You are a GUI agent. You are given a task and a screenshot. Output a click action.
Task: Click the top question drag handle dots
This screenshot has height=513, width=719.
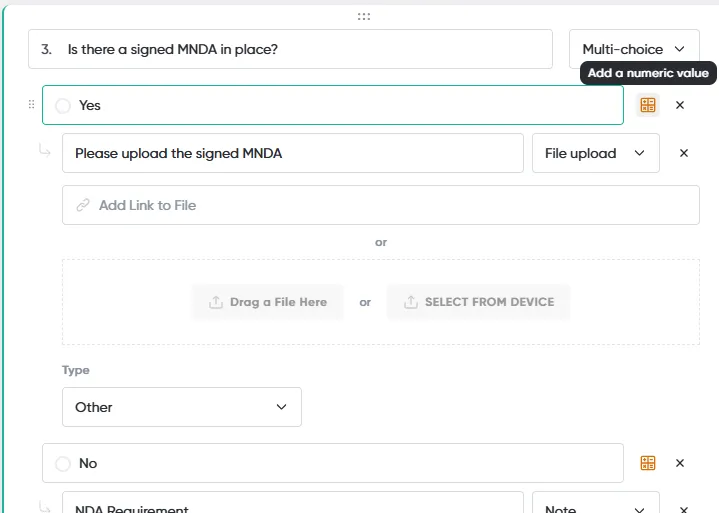pyautogui.click(x=364, y=17)
